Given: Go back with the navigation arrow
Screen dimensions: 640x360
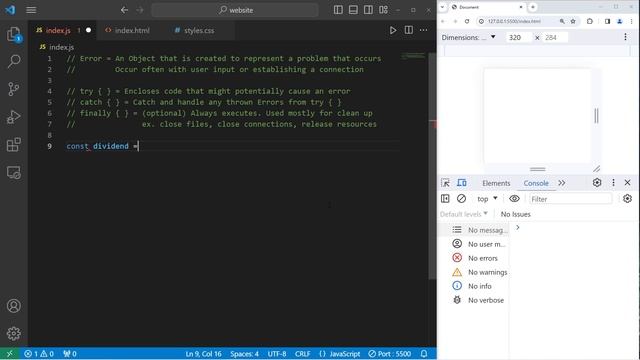Looking at the screenshot, I should pyautogui.click(x=124, y=10).
